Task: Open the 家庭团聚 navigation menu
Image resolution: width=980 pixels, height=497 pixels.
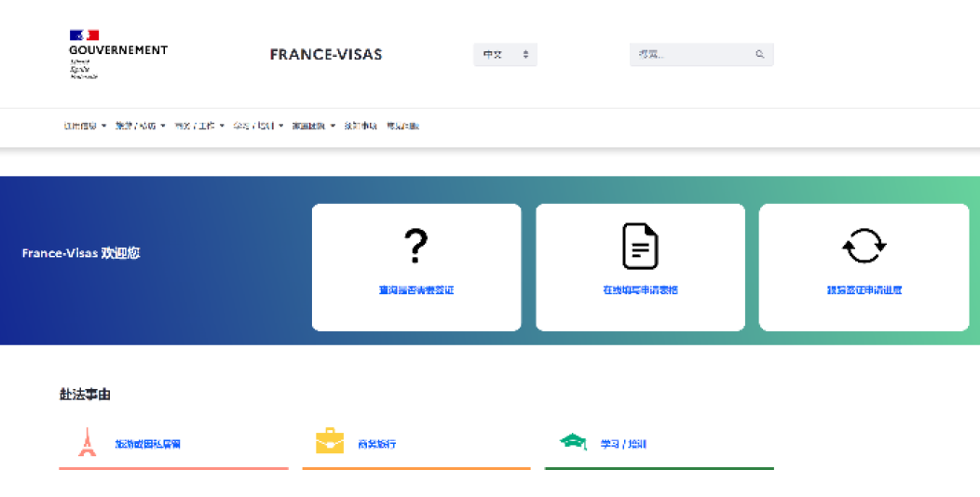Action: point(308,126)
